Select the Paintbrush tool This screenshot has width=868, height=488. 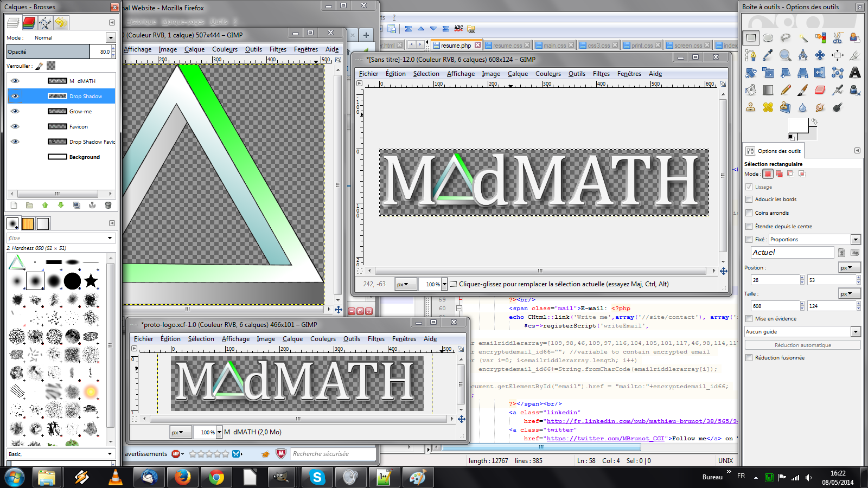802,90
